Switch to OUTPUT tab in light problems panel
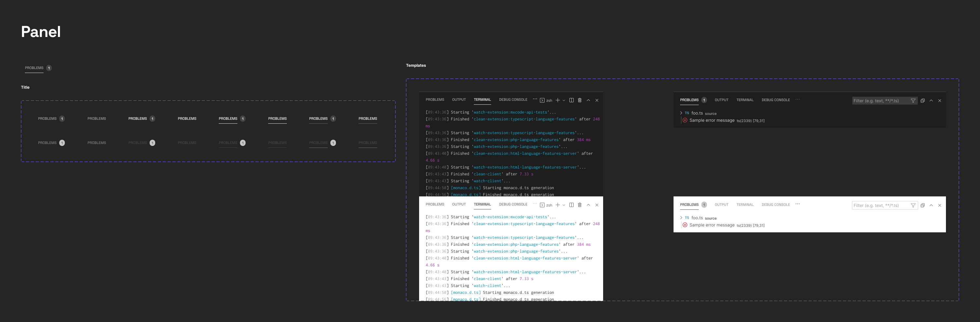The image size is (980, 322). [721, 205]
